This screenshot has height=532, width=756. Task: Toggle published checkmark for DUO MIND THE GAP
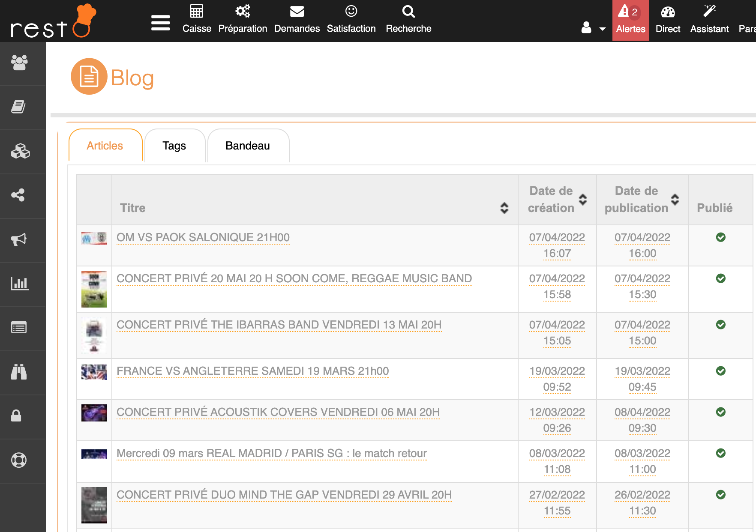pyautogui.click(x=721, y=495)
